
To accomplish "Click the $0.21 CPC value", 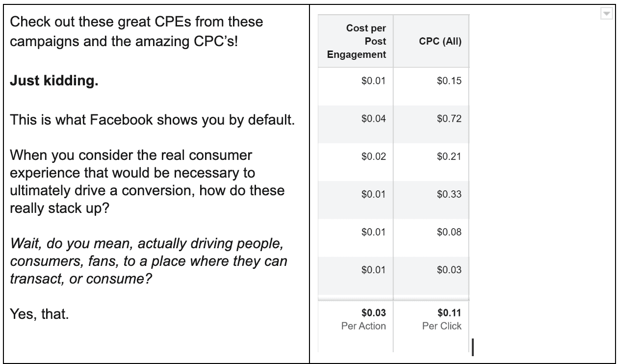I will [x=450, y=157].
